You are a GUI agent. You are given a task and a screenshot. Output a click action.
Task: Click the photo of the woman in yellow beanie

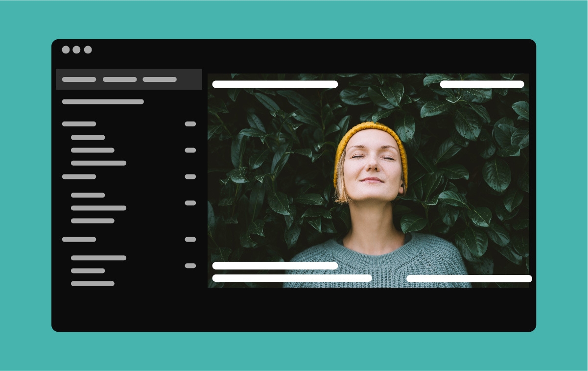tap(368, 180)
